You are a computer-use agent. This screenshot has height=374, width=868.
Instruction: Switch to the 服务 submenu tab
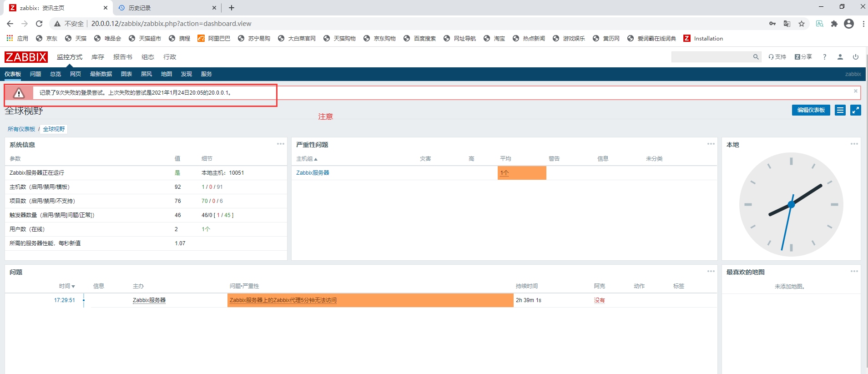(207, 74)
